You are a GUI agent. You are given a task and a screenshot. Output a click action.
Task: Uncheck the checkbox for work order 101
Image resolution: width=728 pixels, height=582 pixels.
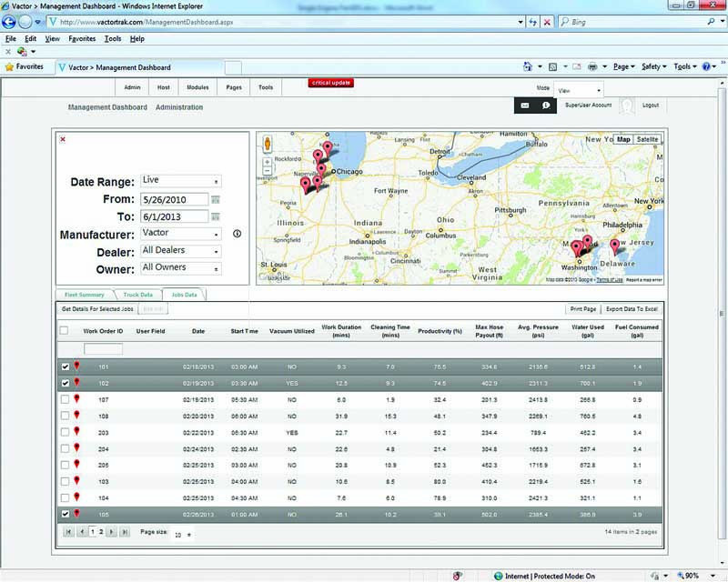(65, 366)
